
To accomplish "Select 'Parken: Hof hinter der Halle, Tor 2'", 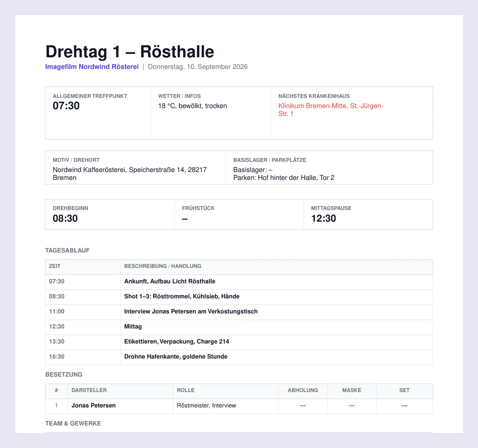I will pos(284,178).
